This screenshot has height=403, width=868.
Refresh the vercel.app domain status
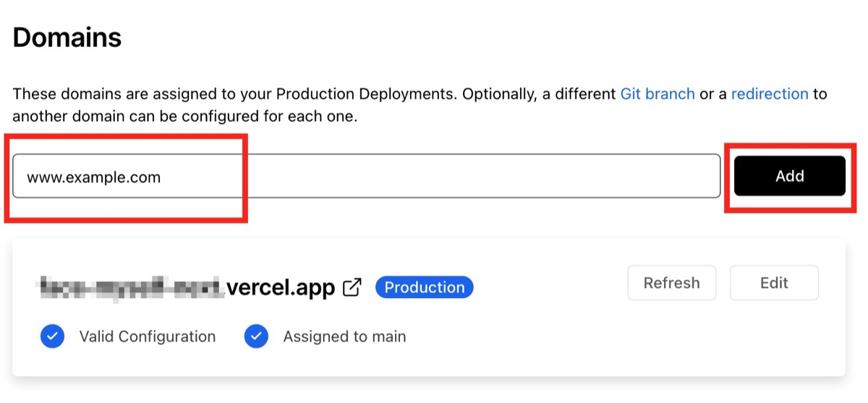pos(671,282)
